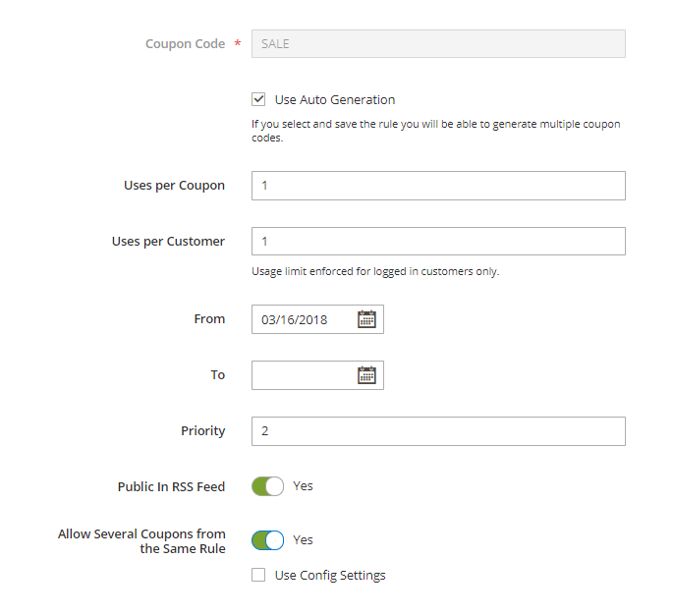This screenshot has height=616, width=673.
Task: Click the 'Use Auto Generation' label text
Action: pos(335,100)
